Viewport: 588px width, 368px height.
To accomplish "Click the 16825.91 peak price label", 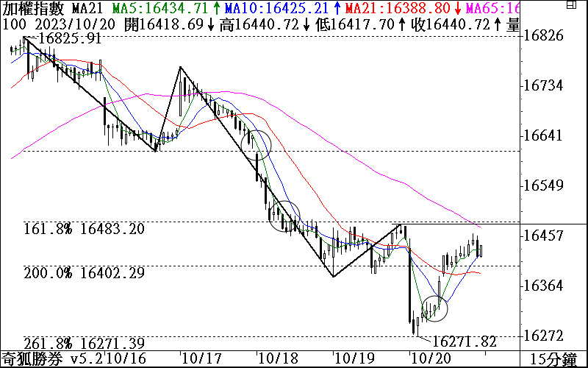I will click(70, 38).
